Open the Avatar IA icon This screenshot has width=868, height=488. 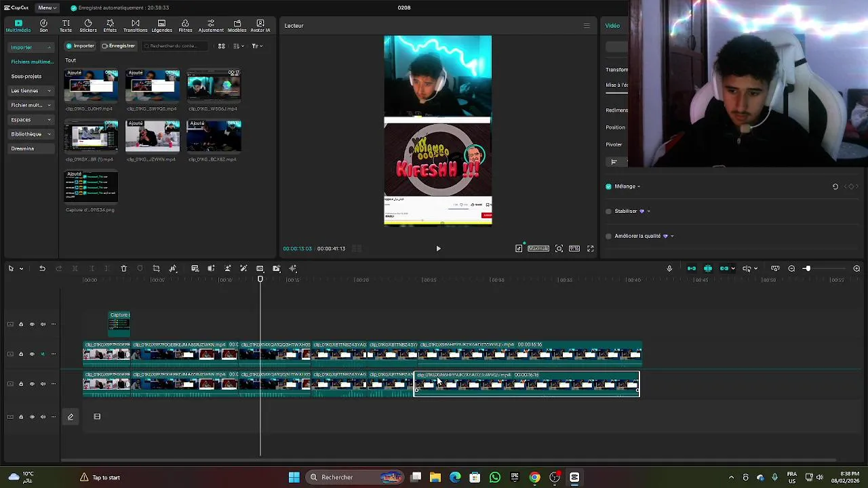click(x=260, y=26)
